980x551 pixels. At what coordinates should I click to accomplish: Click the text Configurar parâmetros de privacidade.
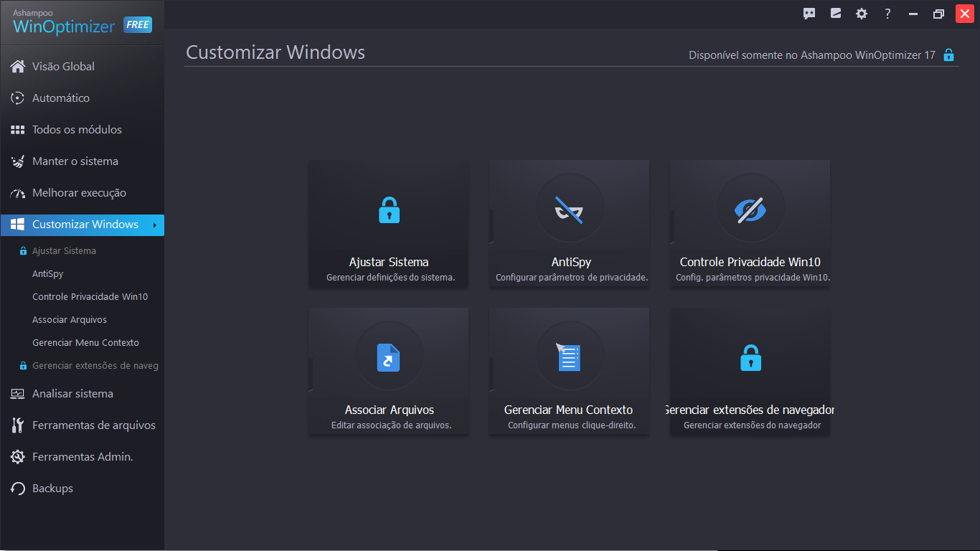pos(572,278)
